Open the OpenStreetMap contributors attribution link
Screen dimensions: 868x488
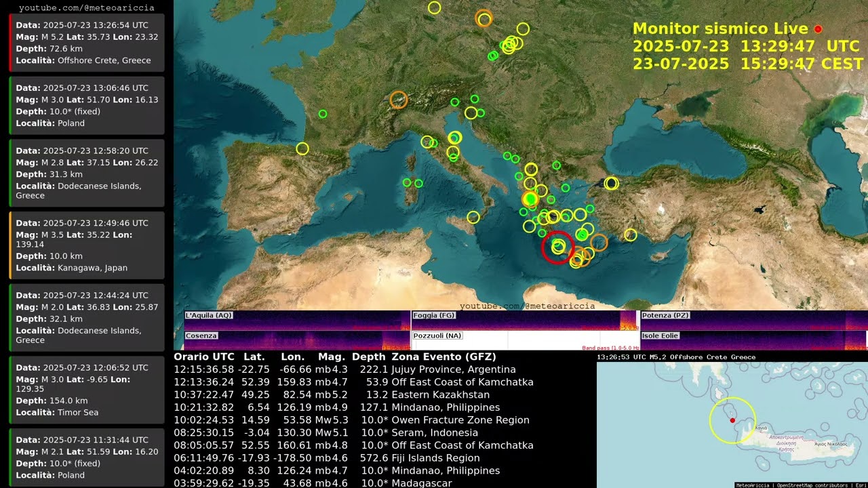[810, 485]
